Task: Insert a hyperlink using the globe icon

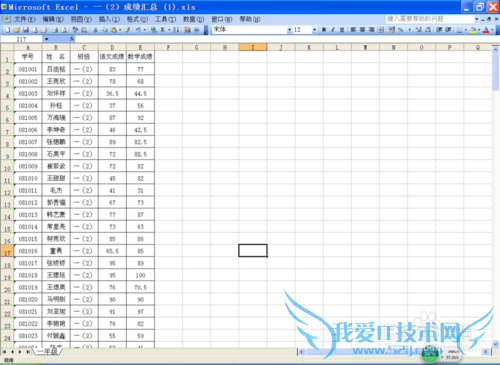Action: pyautogui.click(x=154, y=30)
